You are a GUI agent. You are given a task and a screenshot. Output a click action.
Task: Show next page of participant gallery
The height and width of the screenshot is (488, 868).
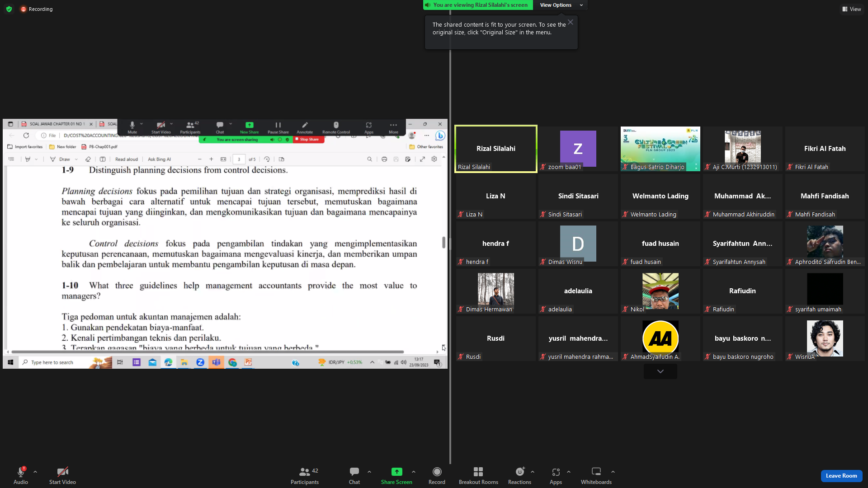coord(660,371)
